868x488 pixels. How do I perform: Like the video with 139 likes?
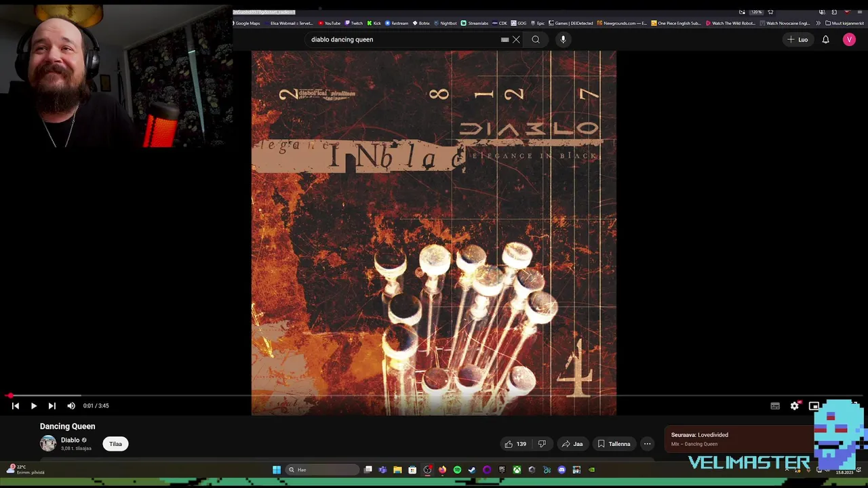(x=515, y=444)
